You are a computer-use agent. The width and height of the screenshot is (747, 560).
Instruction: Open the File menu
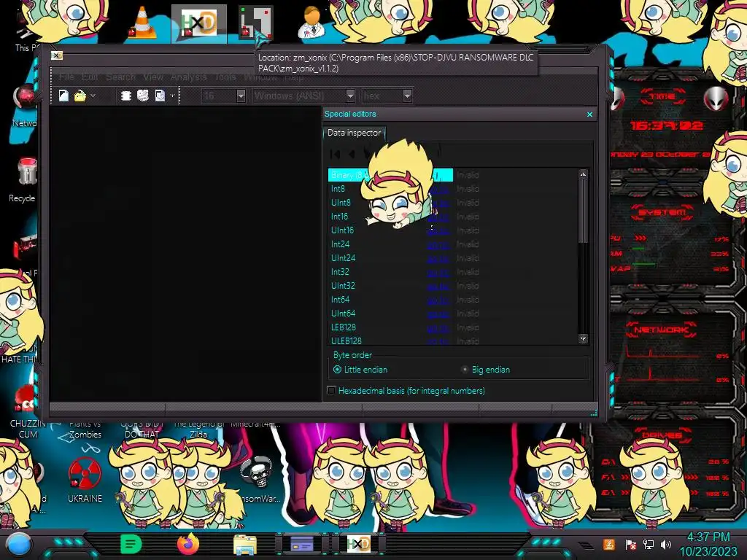66,77
